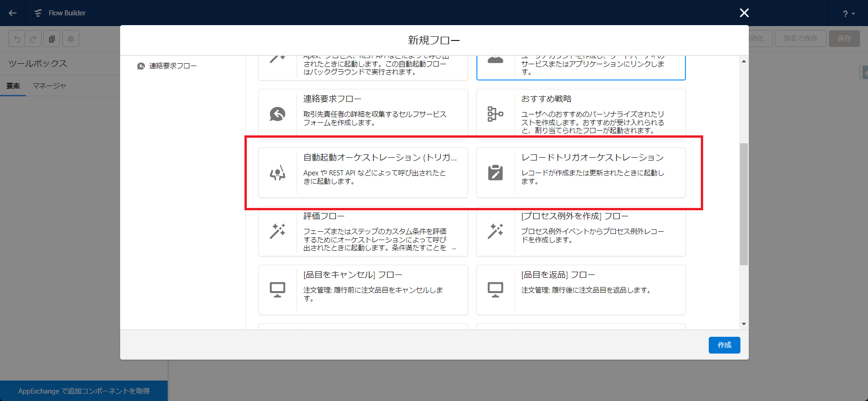The height and width of the screenshot is (401, 868).
Task: Click the vertical scrollbar thumb in dialog
Action: click(744, 204)
